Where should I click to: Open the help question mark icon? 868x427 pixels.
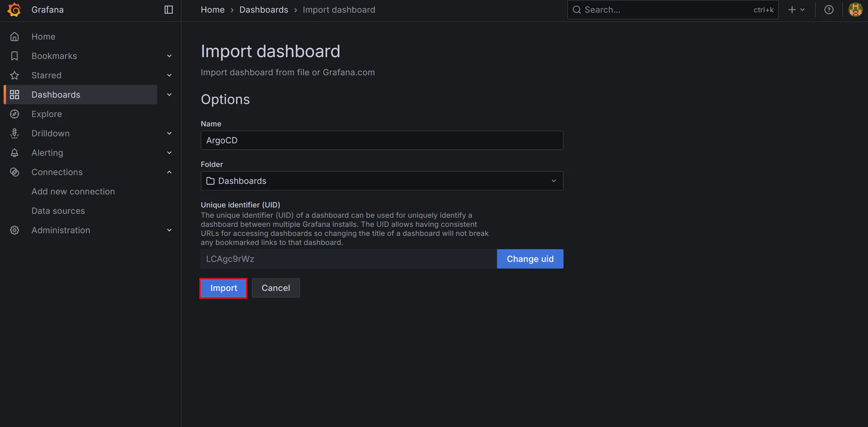point(829,10)
